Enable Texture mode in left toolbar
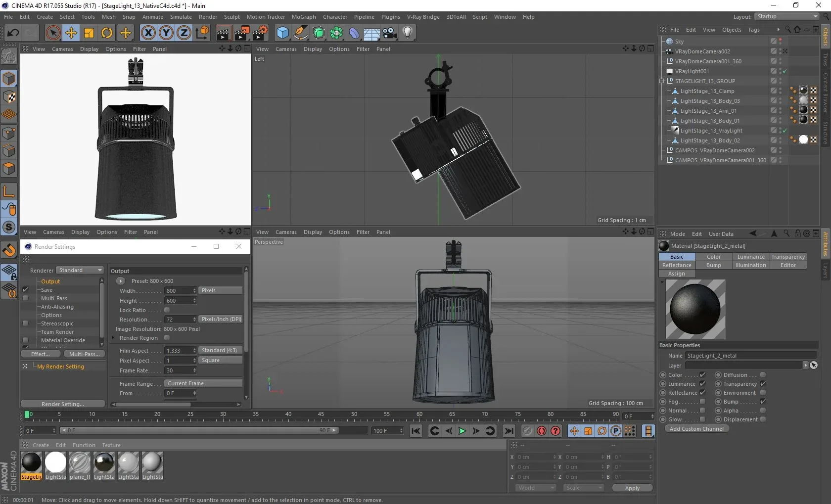The height and width of the screenshot is (504, 831). click(9, 97)
